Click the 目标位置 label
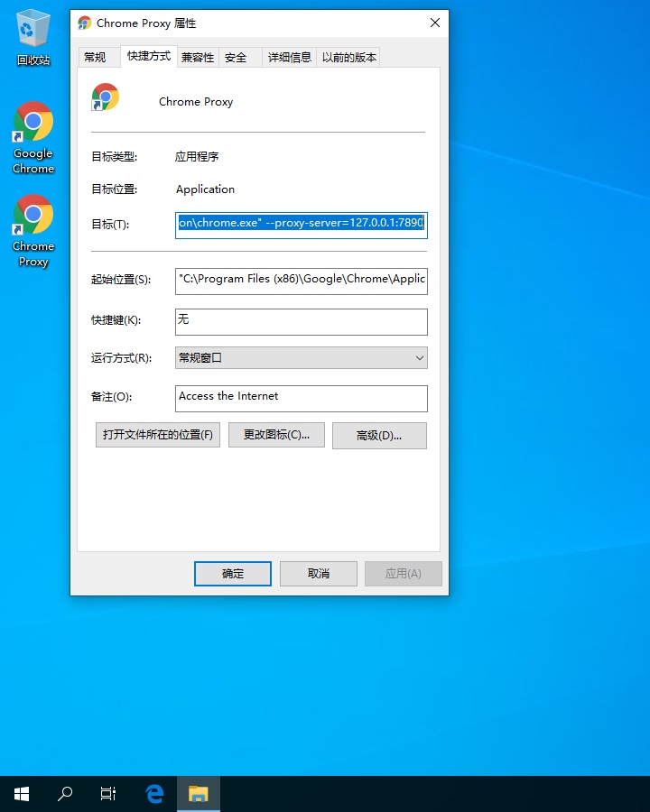650x812 pixels. (115, 189)
